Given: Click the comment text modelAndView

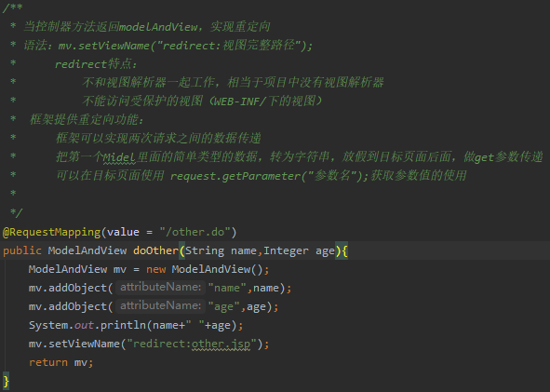Looking at the screenshot, I should click(158, 27).
